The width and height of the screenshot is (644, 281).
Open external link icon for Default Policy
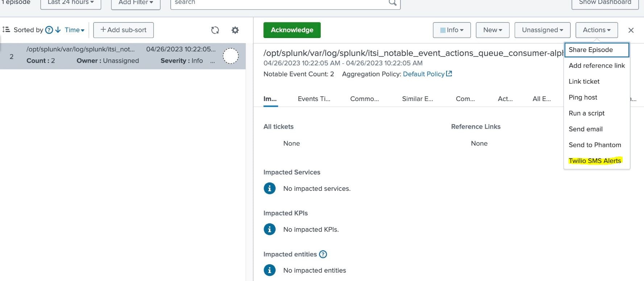click(x=449, y=74)
